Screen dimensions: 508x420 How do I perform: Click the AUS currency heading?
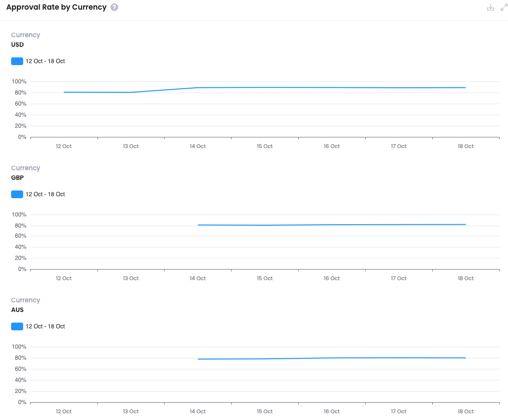(17, 310)
